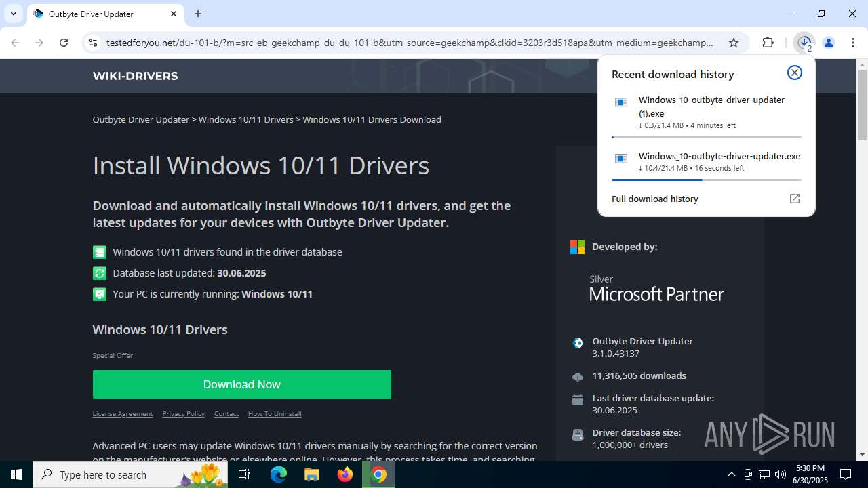
Task: Open the Privacy Policy link
Action: [x=183, y=413]
